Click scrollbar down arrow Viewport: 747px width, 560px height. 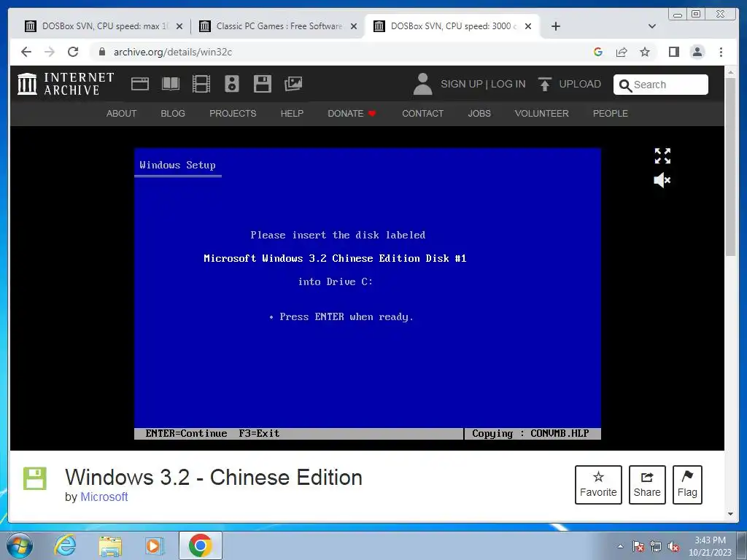point(730,514)
